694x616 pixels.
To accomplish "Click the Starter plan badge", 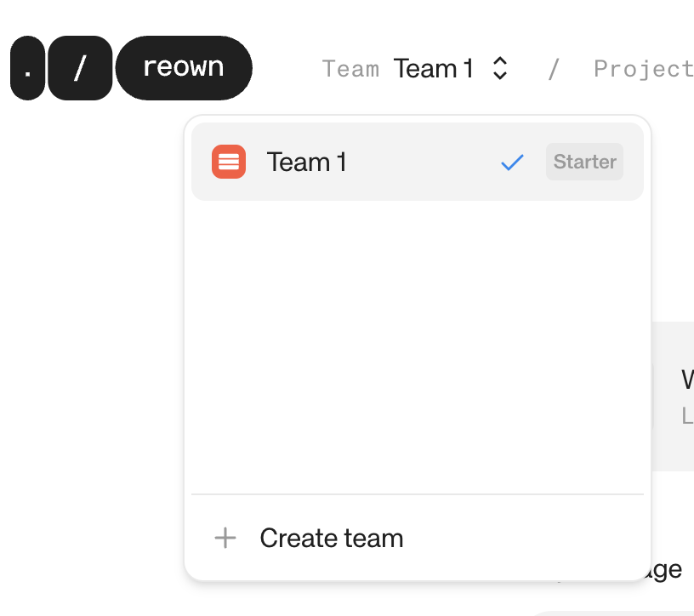I will coord(583,162).
